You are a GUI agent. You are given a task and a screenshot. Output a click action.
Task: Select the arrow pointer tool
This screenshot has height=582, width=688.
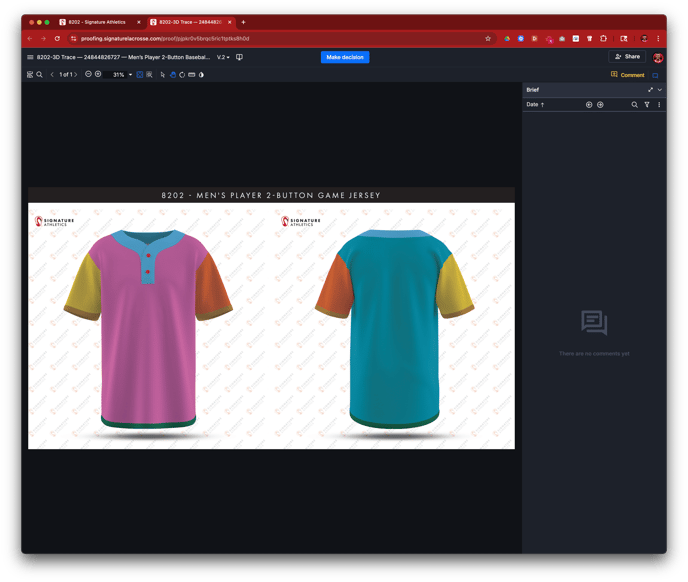coord(162,74)
